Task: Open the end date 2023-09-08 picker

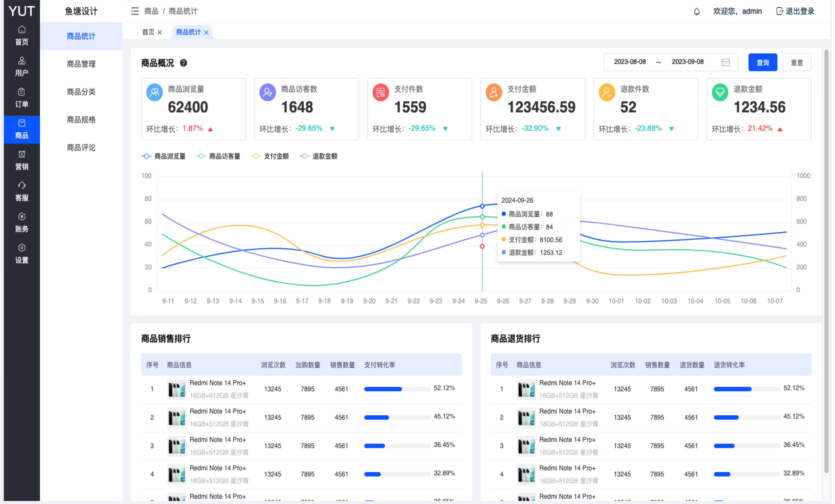Action: 687,62
